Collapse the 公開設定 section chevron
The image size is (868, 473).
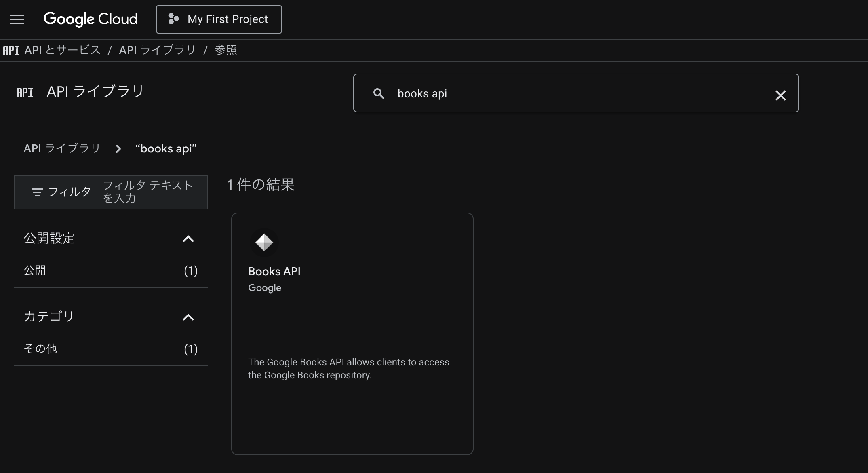tap(188, 239)
